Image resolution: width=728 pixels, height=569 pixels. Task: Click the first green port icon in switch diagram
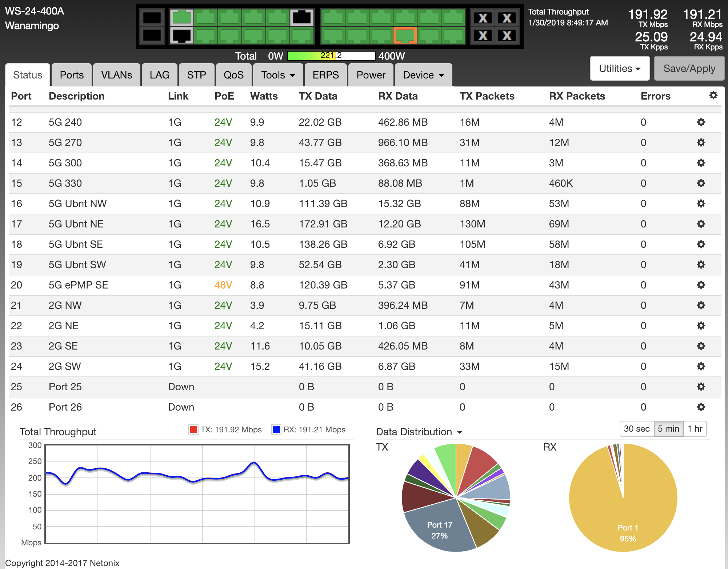pos(182,17)
